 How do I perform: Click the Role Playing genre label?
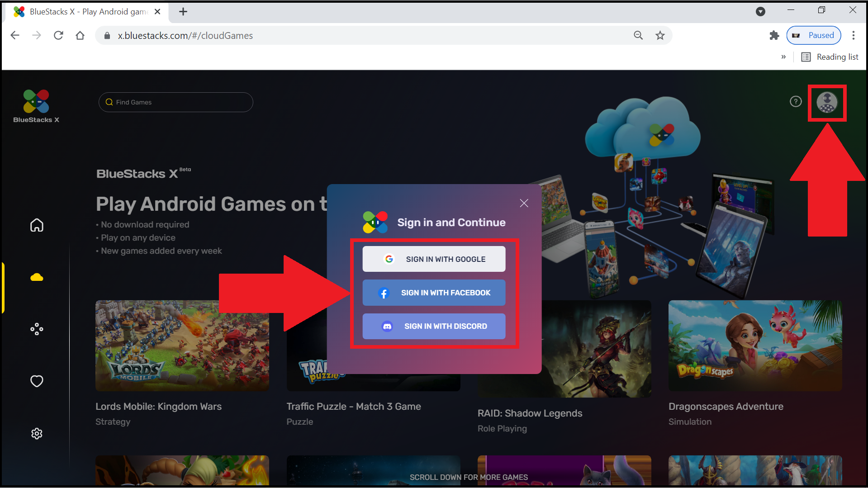click(x=502, y=428)
